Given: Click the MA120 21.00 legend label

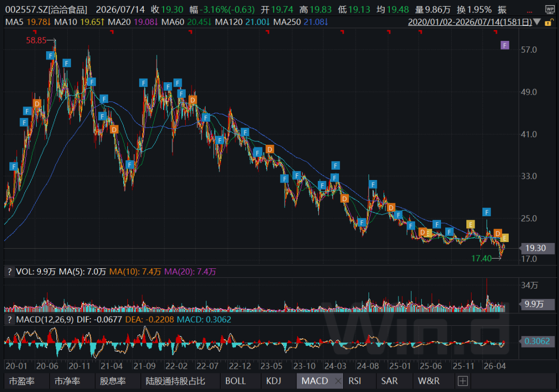Looking at the screenshot, I should (x=242, y=22).
